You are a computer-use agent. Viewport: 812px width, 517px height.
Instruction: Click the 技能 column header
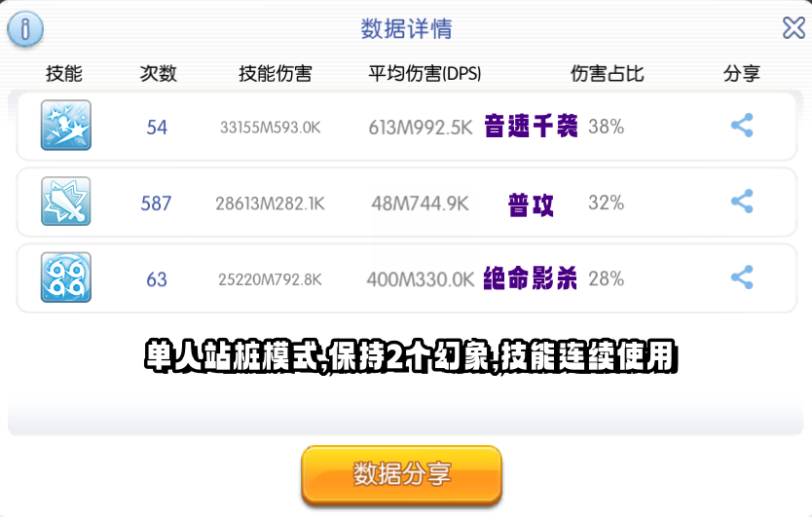pos(63,74)
